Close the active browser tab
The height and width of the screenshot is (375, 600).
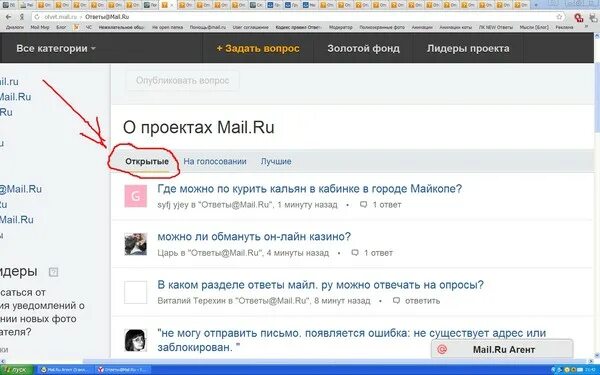[172, 5]
